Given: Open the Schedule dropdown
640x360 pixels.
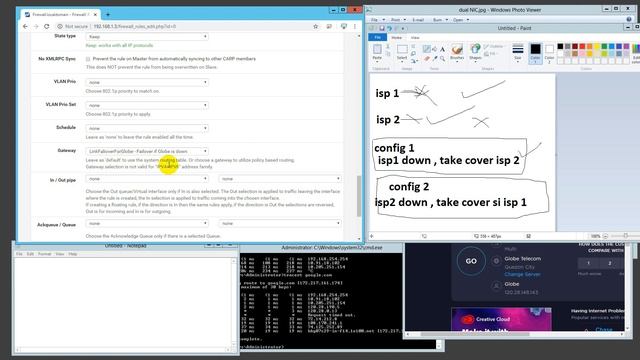Looking at the screenshot, I should pos(147,128).
